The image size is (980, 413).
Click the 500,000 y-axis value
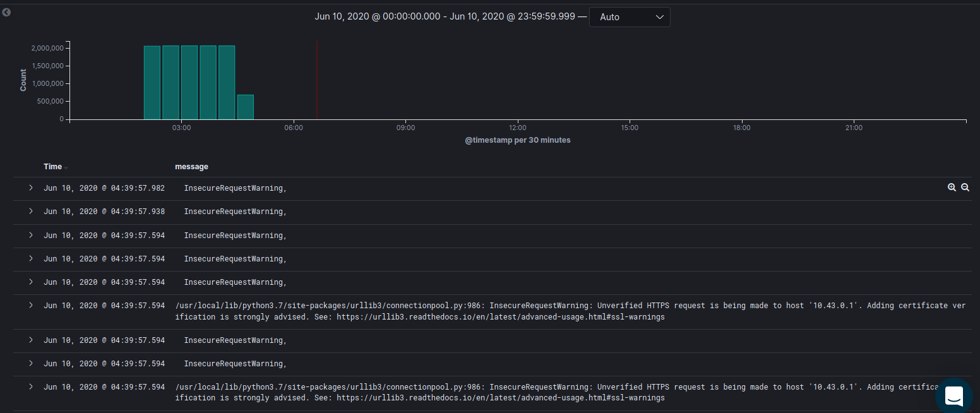(x=51, y=101)
